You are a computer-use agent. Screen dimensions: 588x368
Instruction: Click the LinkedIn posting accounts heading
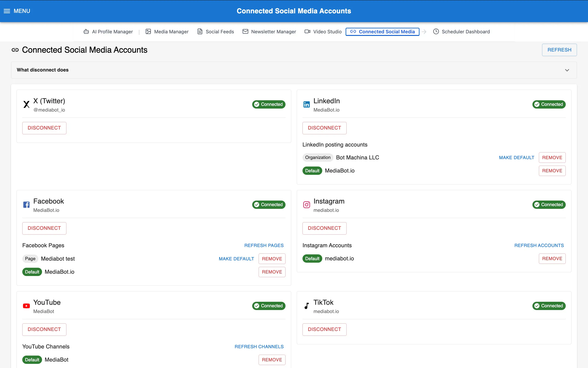[335, 145]
